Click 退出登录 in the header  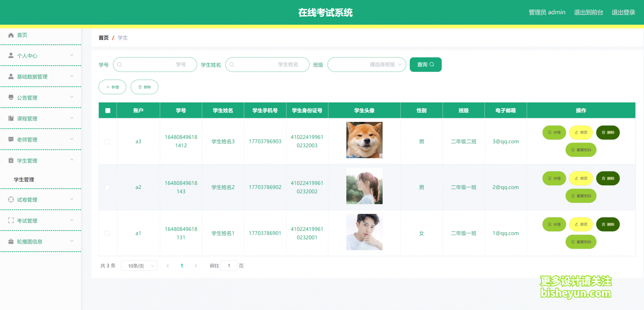point(623,12)
